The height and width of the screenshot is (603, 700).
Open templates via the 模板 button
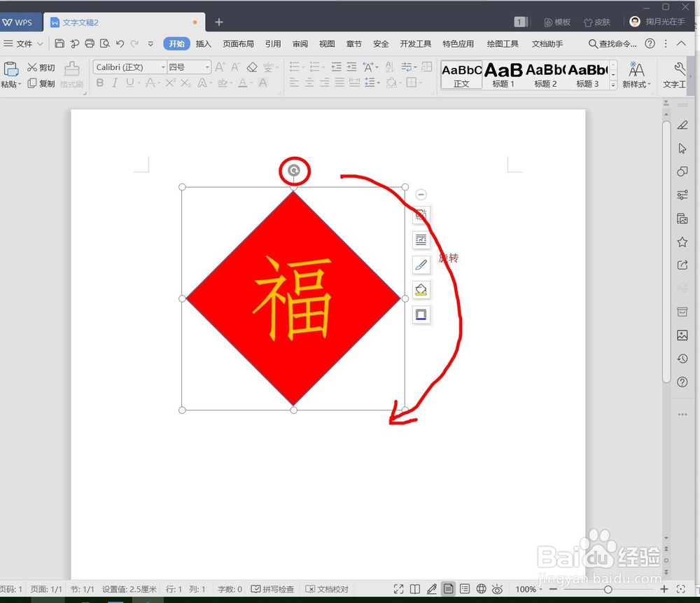tap(557, 22)
